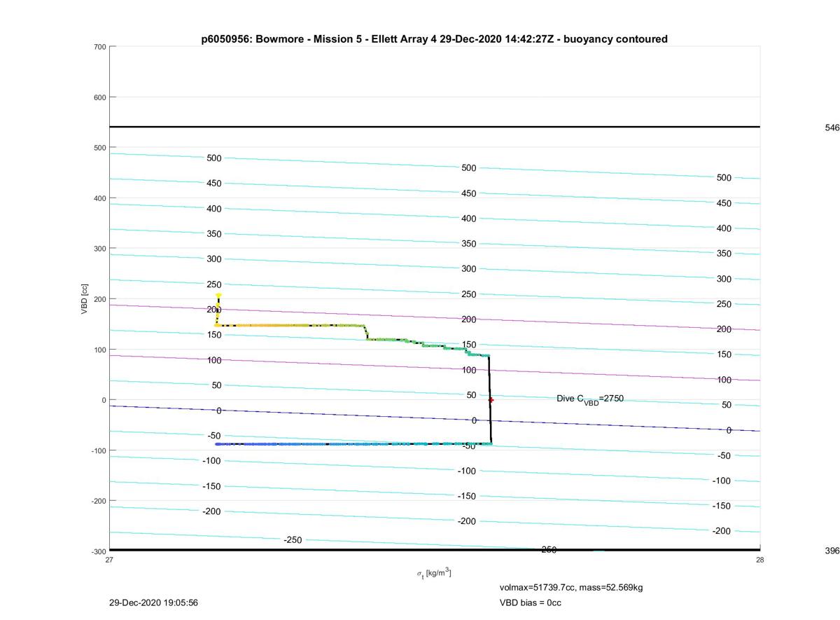
Task: Click the sigma-t [kg/m³] x-axis label
Action: click(434, 573)
